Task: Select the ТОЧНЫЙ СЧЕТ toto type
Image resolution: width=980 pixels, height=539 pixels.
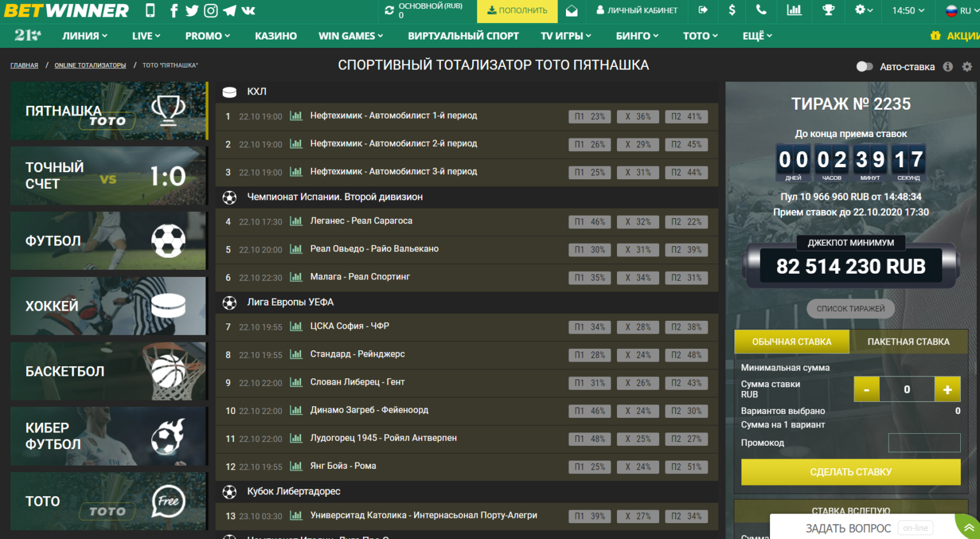Action: pyautogui.click(x=108, y=175)
